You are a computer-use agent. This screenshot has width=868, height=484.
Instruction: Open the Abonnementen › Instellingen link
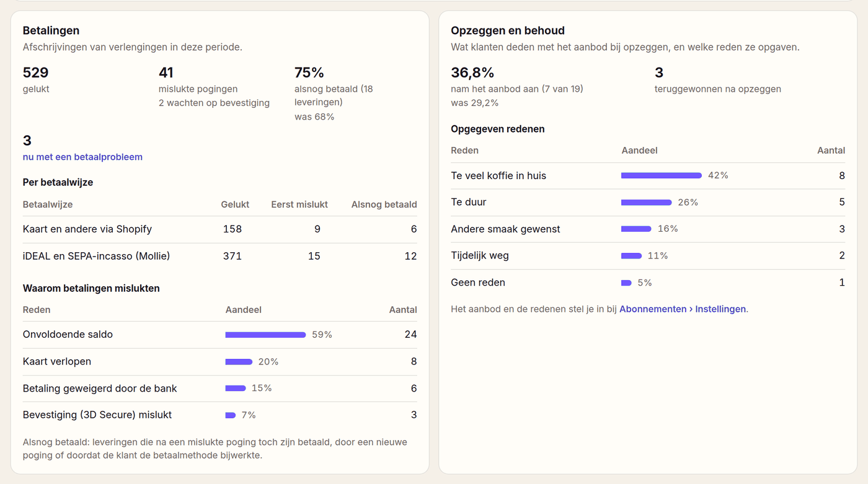[683, 309]
